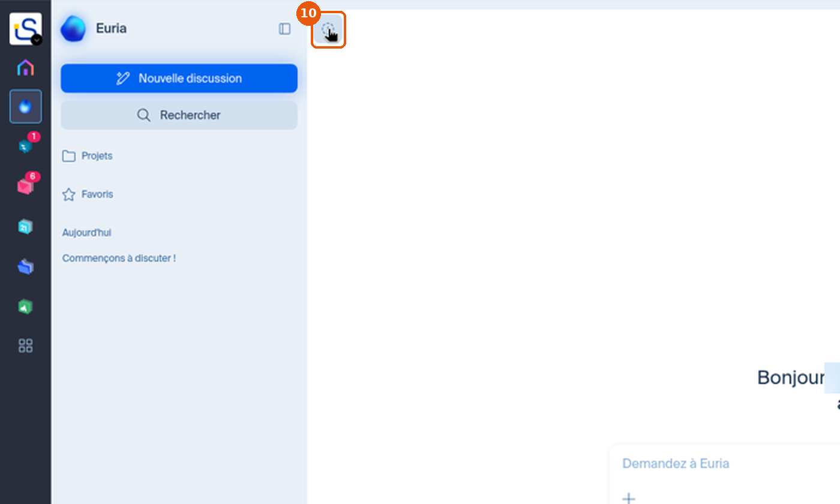Click the Euria logo in the sidebar header
This screenshot has height=504, width=840.
pos(73,29)
